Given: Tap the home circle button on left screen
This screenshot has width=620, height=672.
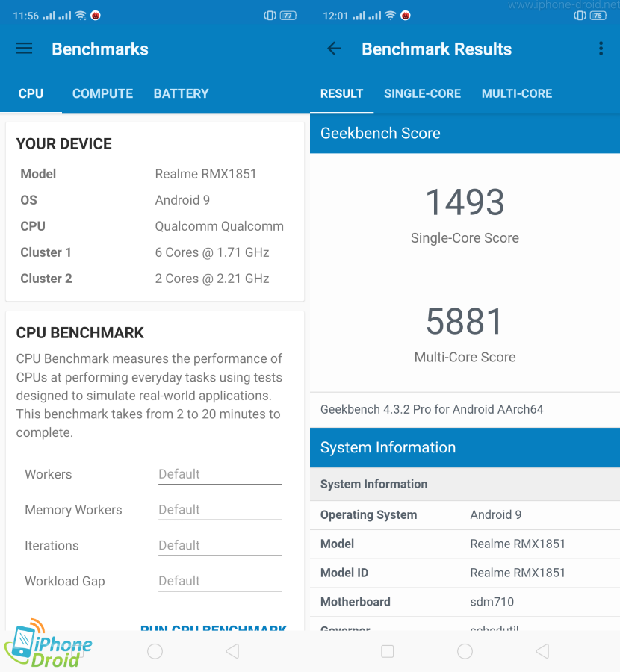Looking at the screenshot, I should (x=155, y=651).
